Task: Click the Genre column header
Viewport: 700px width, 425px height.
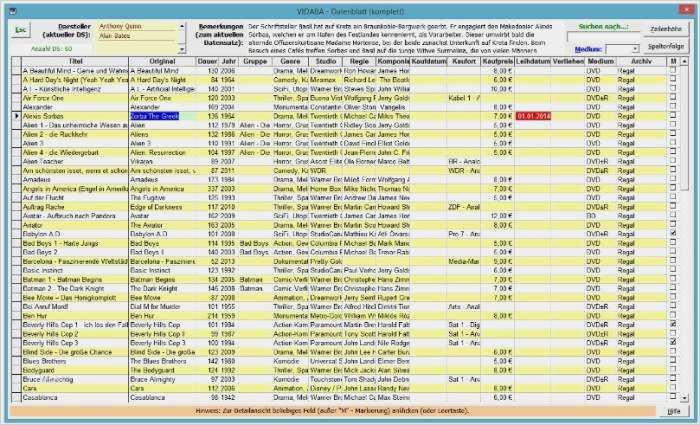Action: 290,61
